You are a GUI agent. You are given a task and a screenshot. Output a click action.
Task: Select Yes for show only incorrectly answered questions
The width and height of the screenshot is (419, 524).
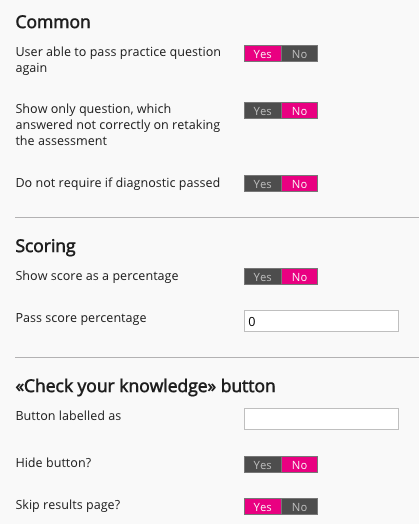263,111
